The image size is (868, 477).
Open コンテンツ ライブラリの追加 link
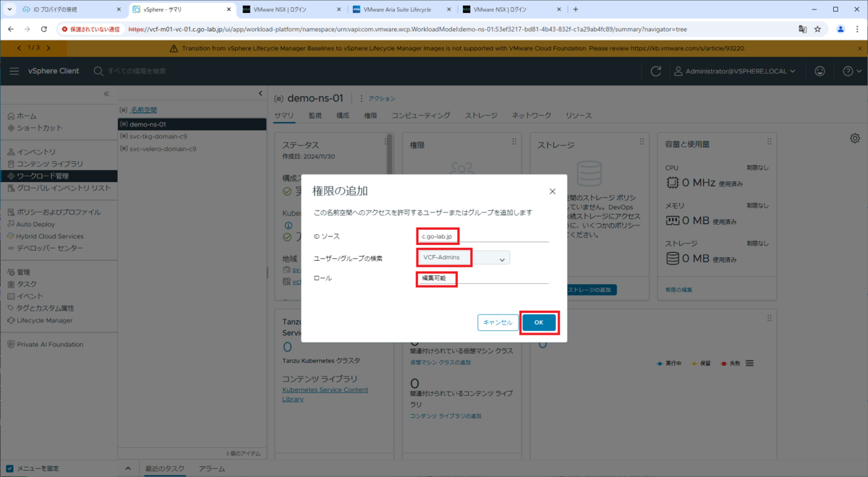[x=446, y=416]
